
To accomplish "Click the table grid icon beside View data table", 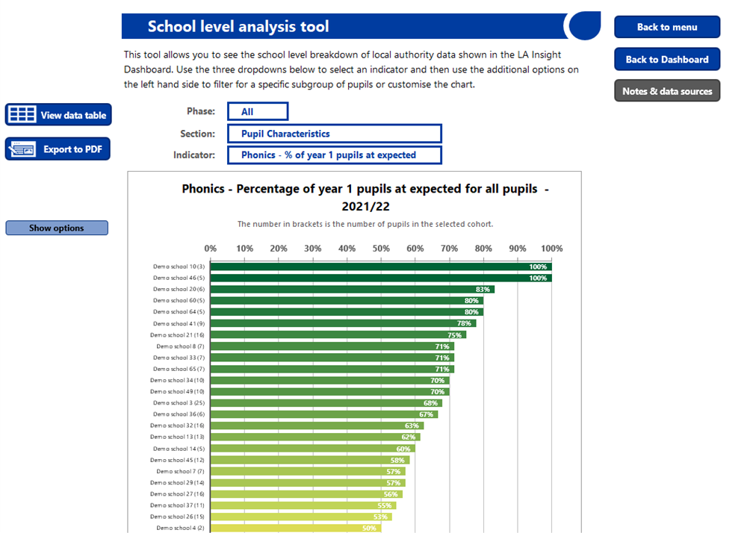I will pos(22,115).
